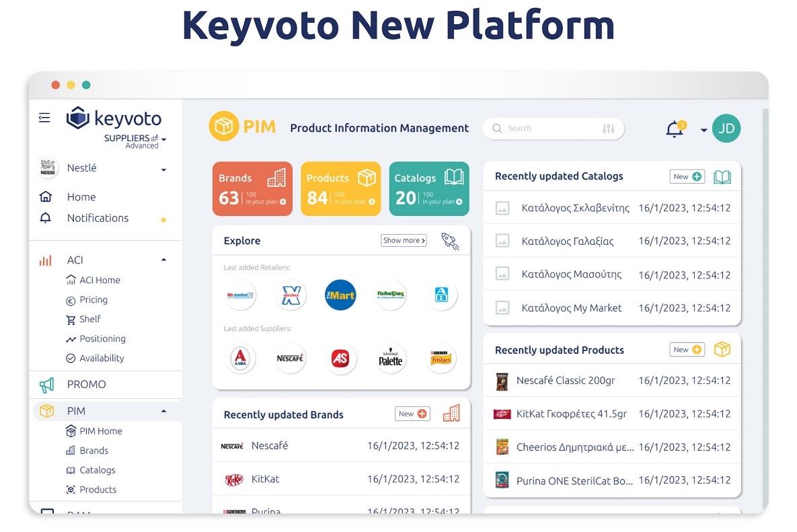797x532 pixels.
Task: Open the JD user avatar
Action: [726, 128]
